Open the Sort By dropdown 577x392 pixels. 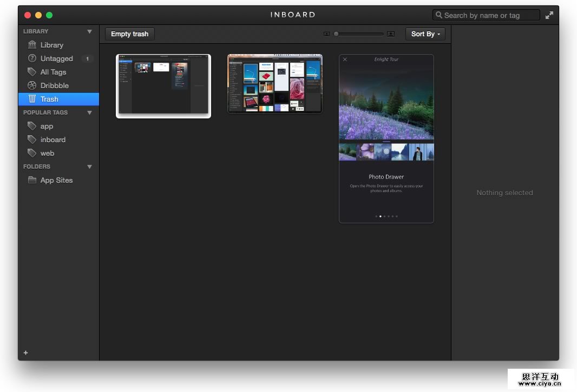coord(425,34)
